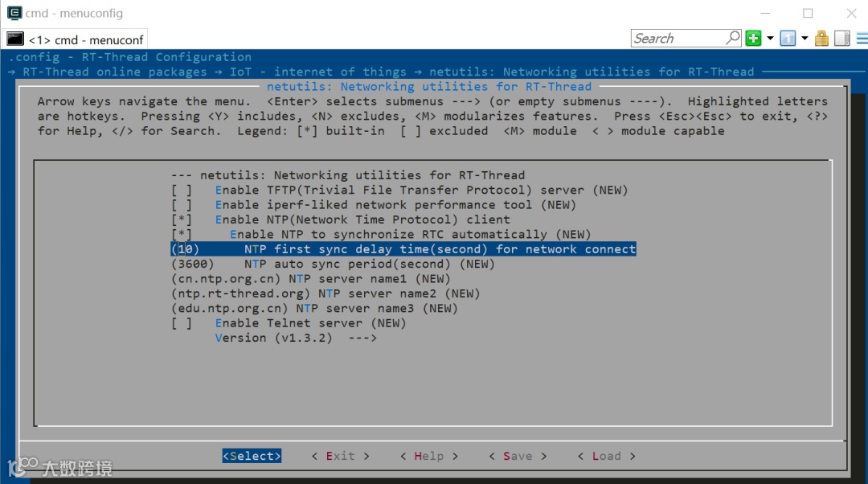This screenshot has width=868, height=484.
Task: Click the active console number icon
Action: 788,39
